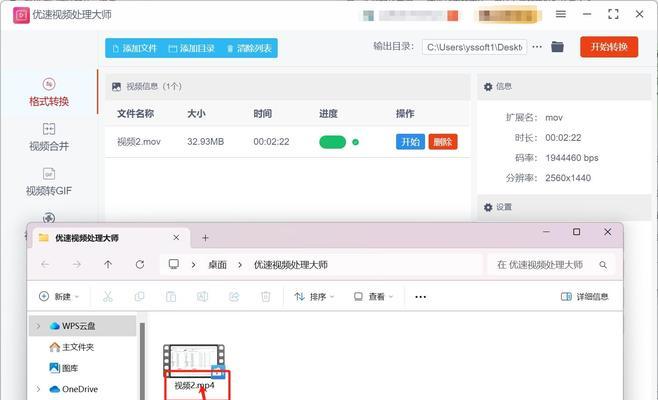
Task: Open output folder via folder icon
Action: pyautogui.click(x=557, y=47)
